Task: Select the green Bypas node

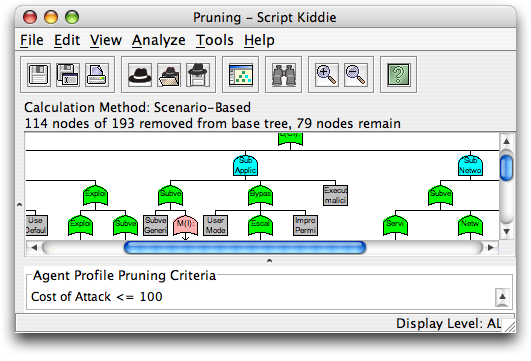Action: 260,195
